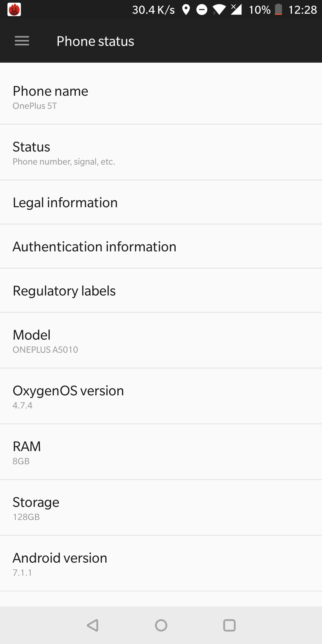Tap the do-not-disturb status icon
This screenshot has height=644, width=322.
tap(202, 10)
